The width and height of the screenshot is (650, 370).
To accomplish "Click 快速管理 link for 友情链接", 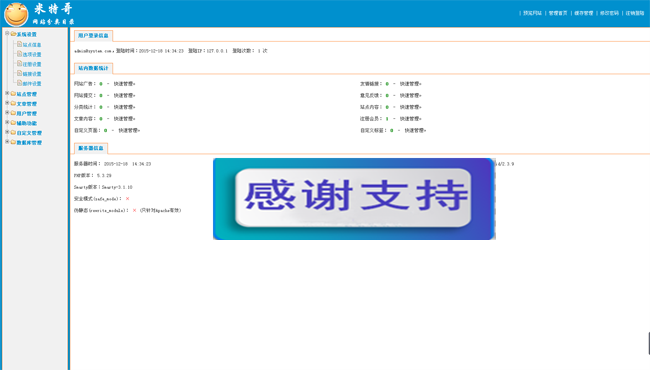I will click(410, 84).
